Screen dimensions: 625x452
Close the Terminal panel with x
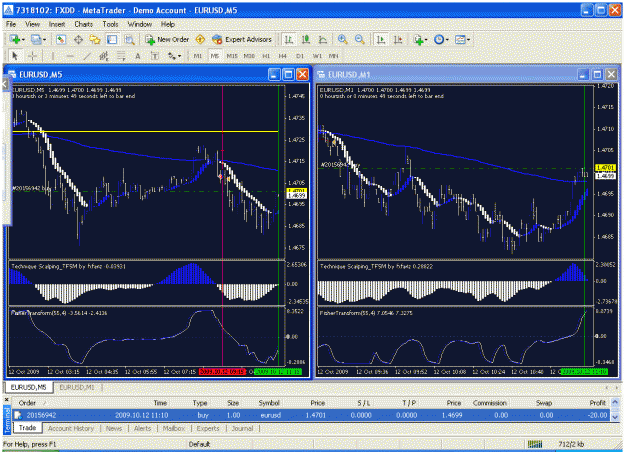[x=6, y=399]
